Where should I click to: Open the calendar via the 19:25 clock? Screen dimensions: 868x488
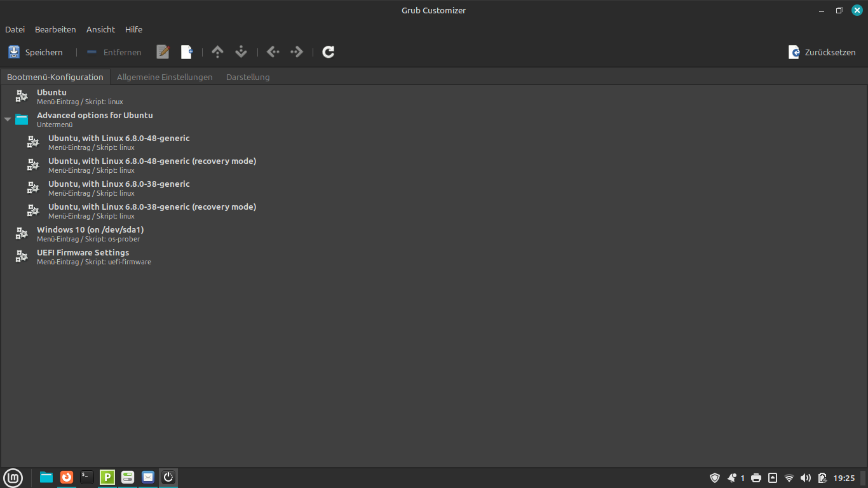tap(844, 478)
